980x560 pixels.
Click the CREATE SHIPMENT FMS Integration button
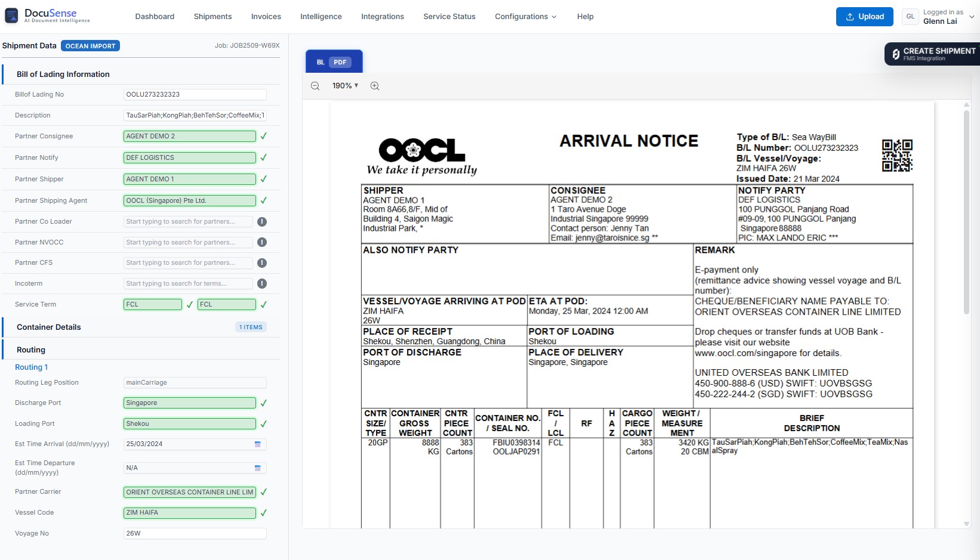point(933,54)
